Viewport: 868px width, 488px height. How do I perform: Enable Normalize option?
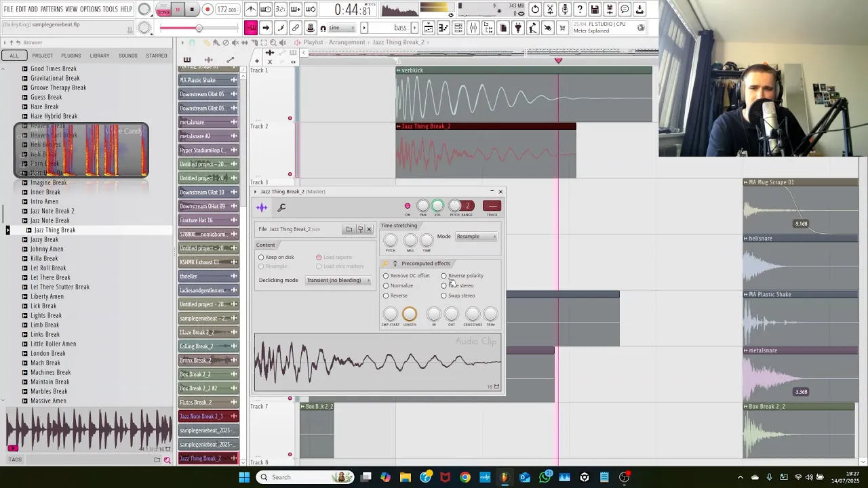coord(386,285)
